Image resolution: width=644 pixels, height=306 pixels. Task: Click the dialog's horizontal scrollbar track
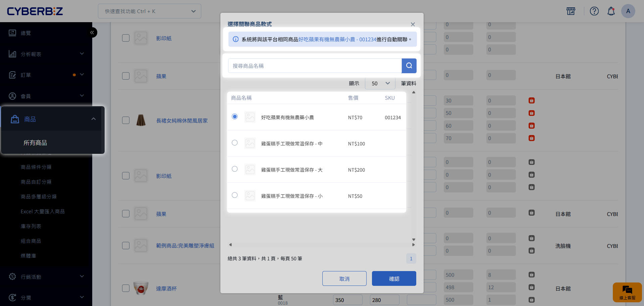[x=322, y=245]
